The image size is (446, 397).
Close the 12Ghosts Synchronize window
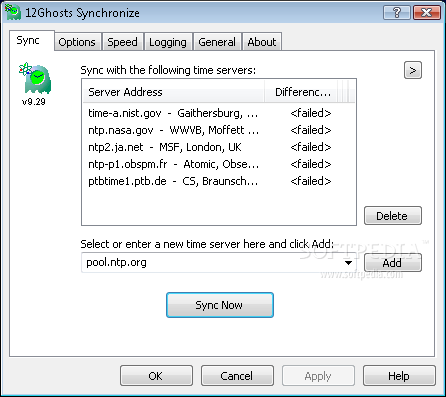pos(427,13)
